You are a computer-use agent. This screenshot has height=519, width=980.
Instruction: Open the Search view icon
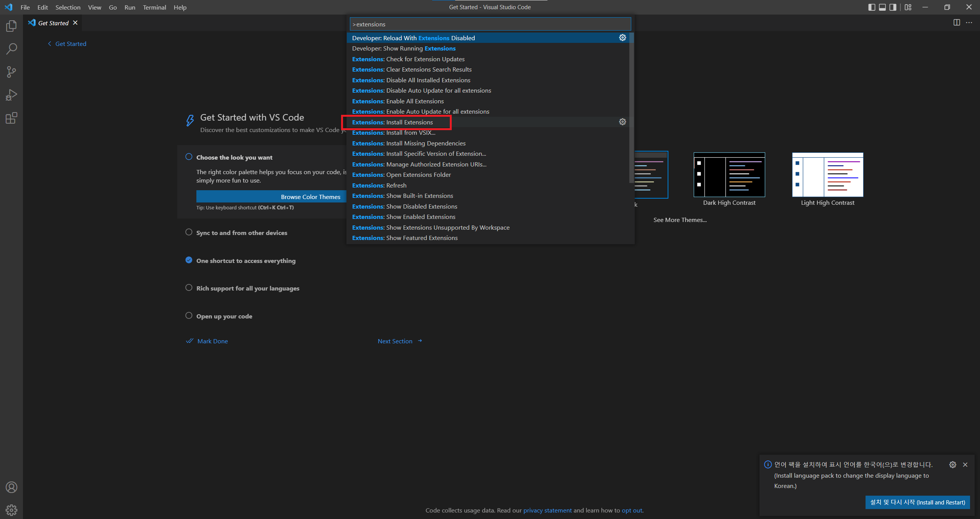click(11, 49)
